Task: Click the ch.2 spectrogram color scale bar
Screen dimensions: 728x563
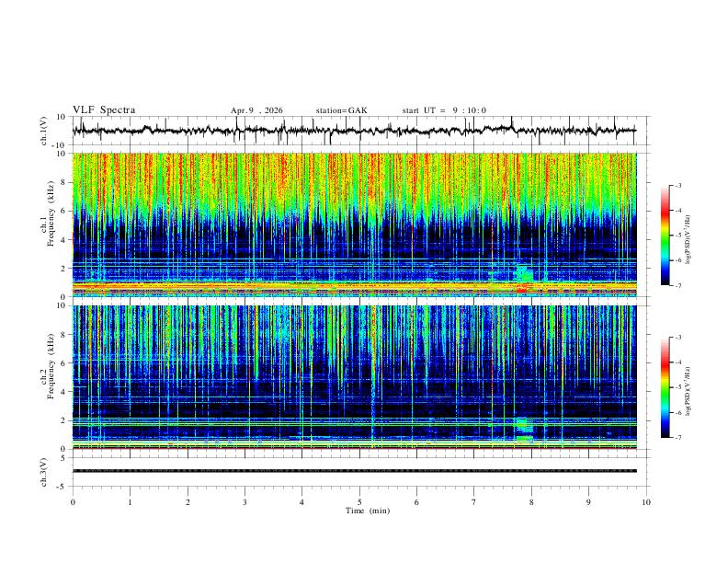Action: click(x=665, y=387)
